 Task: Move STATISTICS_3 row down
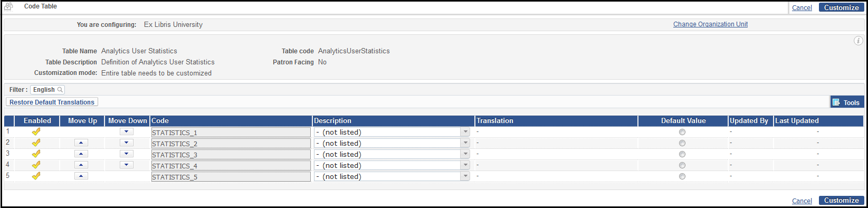pos(127,154)
